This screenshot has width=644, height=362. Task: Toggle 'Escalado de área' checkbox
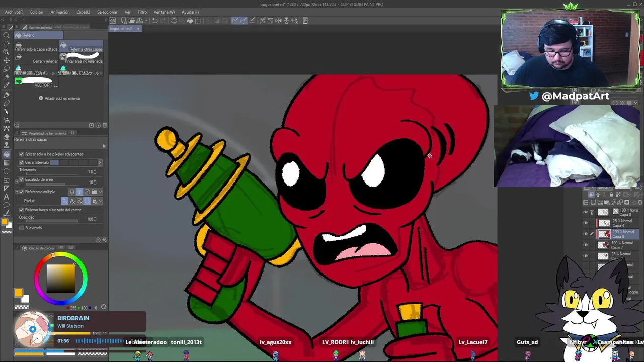pyautogui.click(x=21, y=179)
